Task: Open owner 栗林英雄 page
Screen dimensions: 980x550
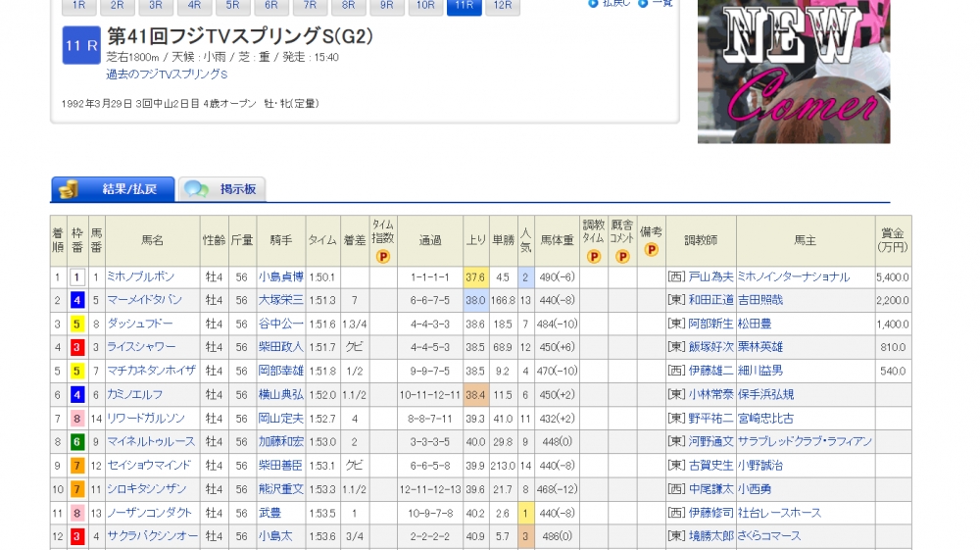Action: [x=760, y=347]
